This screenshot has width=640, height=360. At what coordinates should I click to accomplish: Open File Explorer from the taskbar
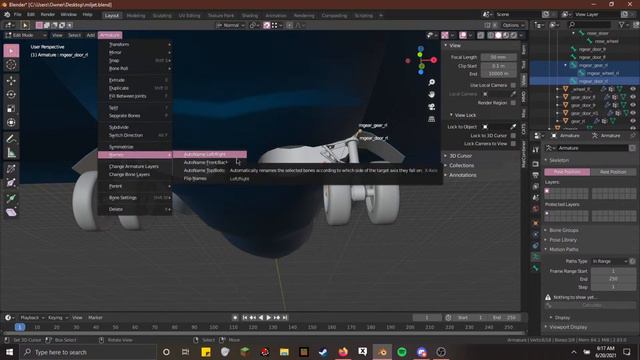click(284, 352)
